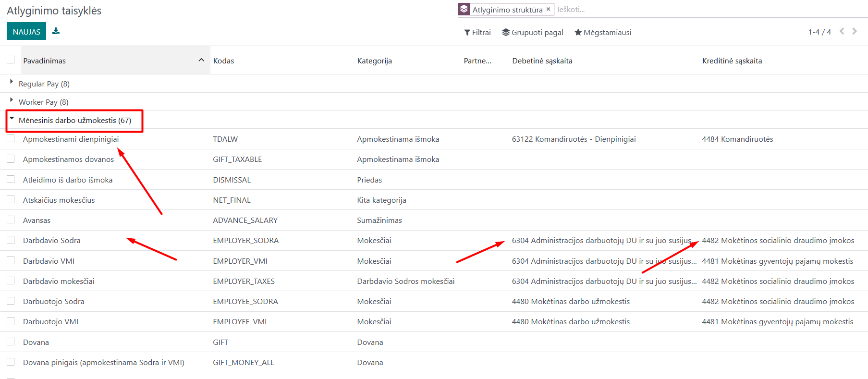Click the EMPLOYER_SODRA code cell
Screen dimensions: 868x379
[x=245, y=240]
